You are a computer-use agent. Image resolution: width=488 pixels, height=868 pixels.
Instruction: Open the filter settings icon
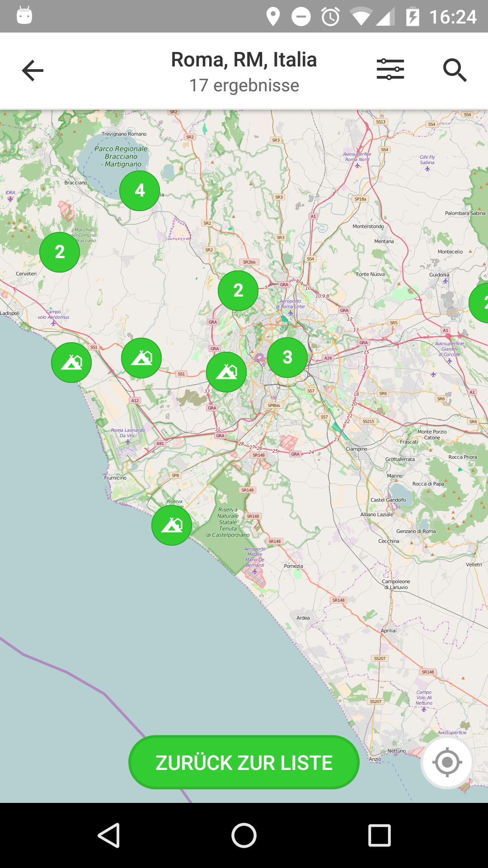(x=390, y=70)
